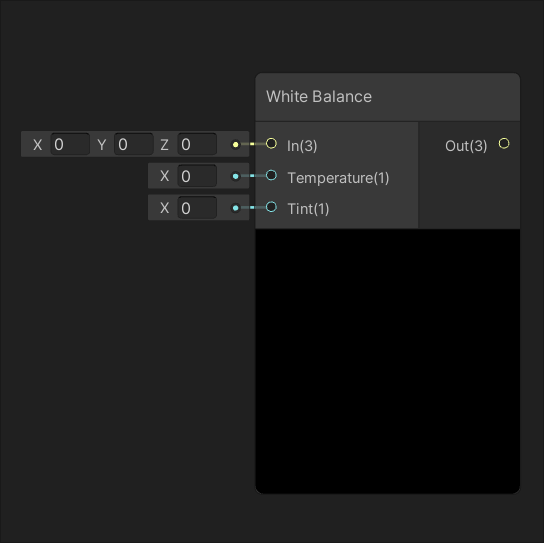Click the X value field for In

coord(70,144)
